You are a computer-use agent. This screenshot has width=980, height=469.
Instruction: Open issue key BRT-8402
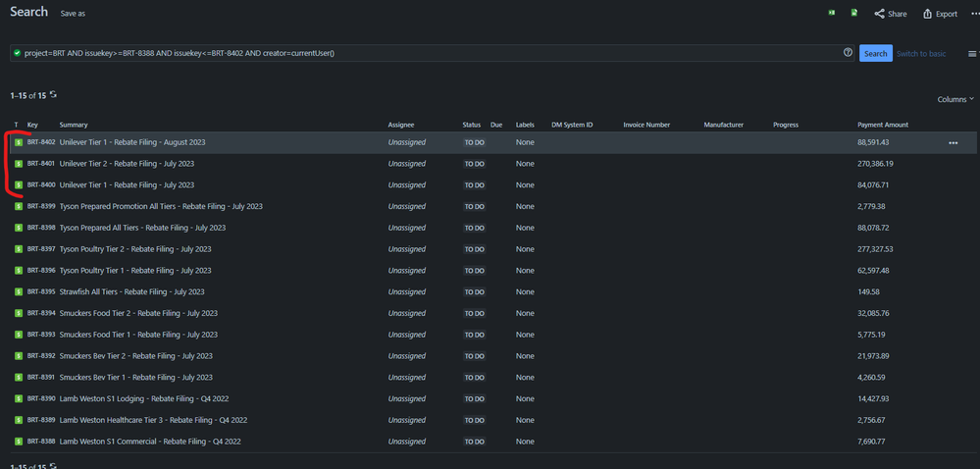pos(41,142)
